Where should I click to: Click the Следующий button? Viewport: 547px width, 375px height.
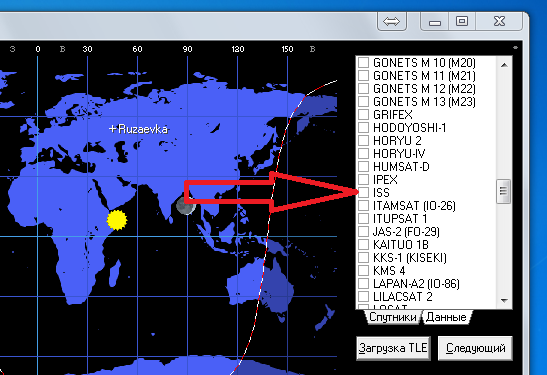pyautogui.click(x=475, y=348)
